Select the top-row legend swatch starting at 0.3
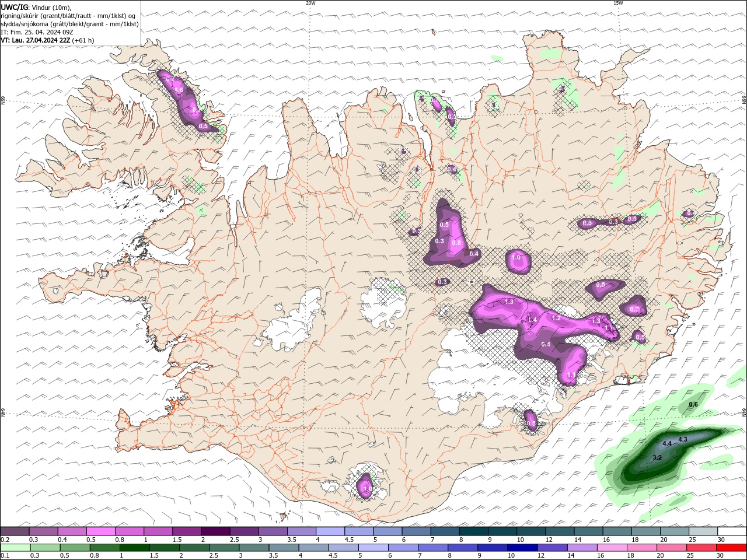This screenshot has height=560, width=747. tap(43, 531)
